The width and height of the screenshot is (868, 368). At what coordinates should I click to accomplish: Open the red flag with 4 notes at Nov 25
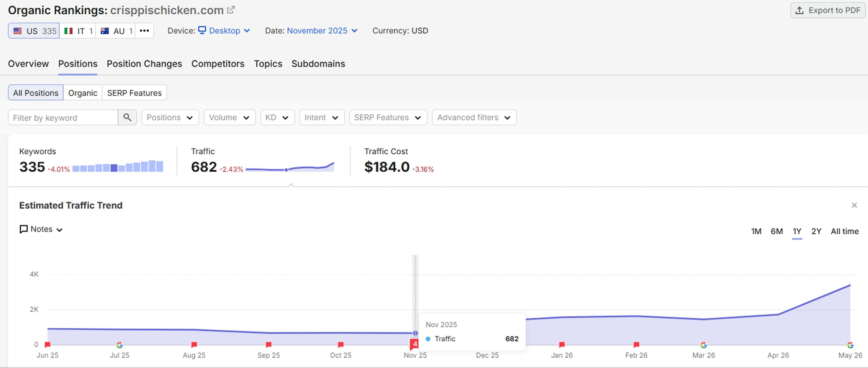(414, 344)
